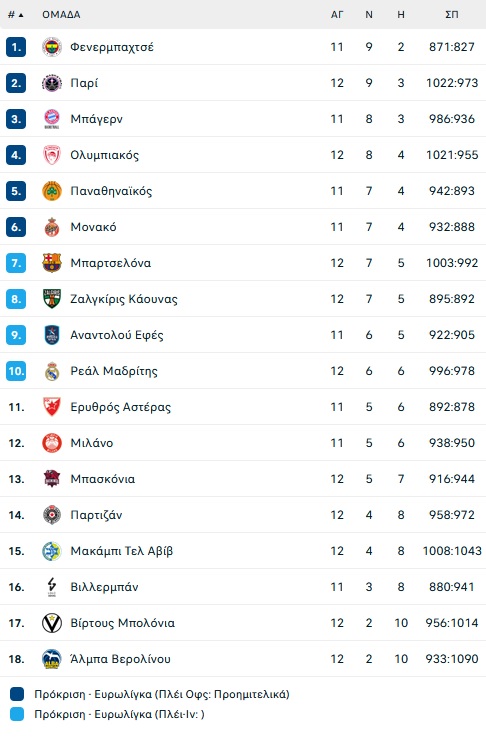The height and width of the screenshot is (742, 486).
Task: Click the ΣΠ points column header
Action: coord(452,15)
